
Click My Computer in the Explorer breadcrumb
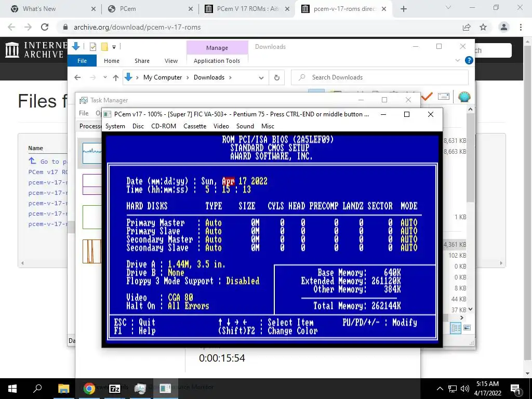(163, 77)
